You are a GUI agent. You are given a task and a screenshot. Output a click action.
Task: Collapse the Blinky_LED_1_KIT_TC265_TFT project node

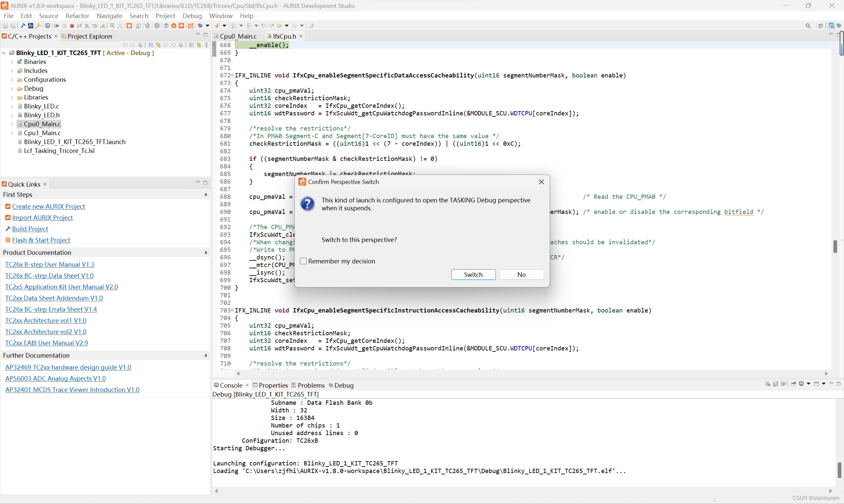tap(4, 53)
